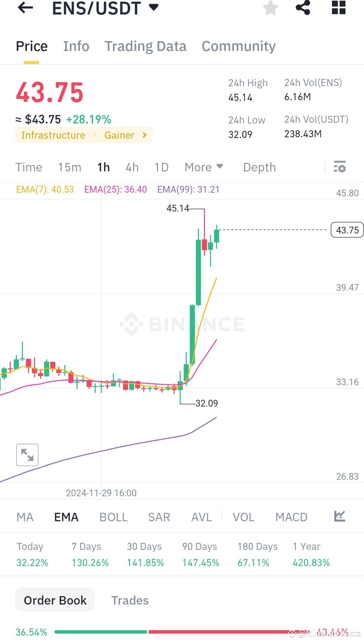Viewport: 364px width, 641px height.
Task: Switch on the VOL indicator
Action: (x=243, y=517)
